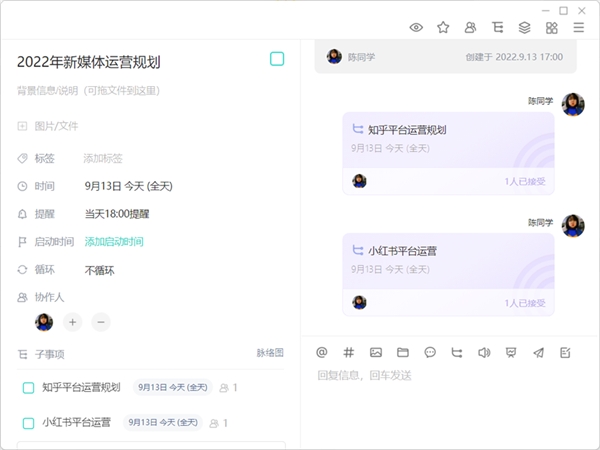Click 陈同学 avatar above 知乎平台运营规划 message

[573, 104]
